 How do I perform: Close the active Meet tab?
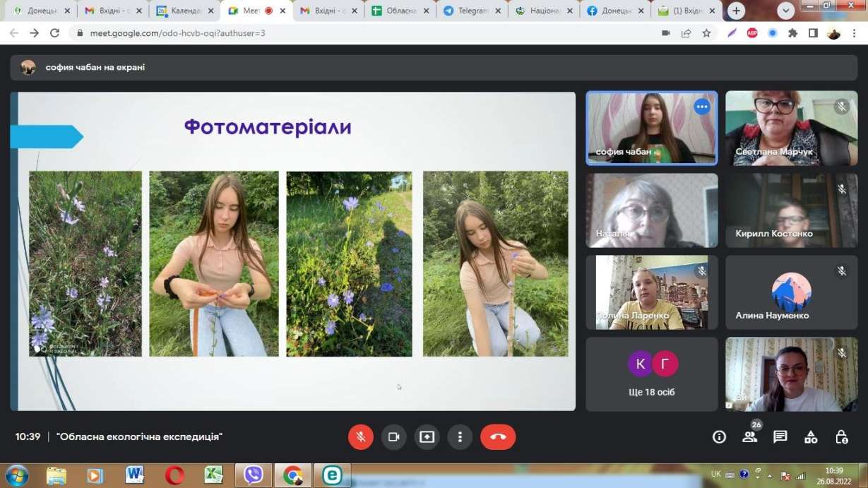283,11
